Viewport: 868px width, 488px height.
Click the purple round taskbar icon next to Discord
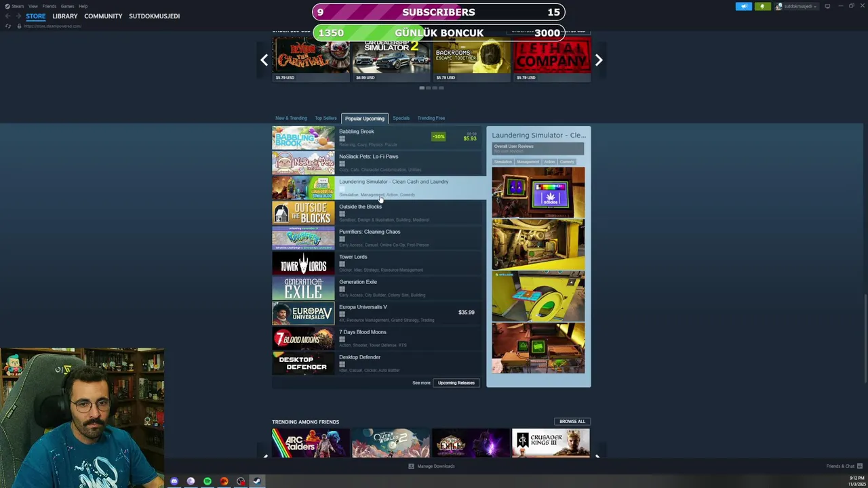click(191, 481)
